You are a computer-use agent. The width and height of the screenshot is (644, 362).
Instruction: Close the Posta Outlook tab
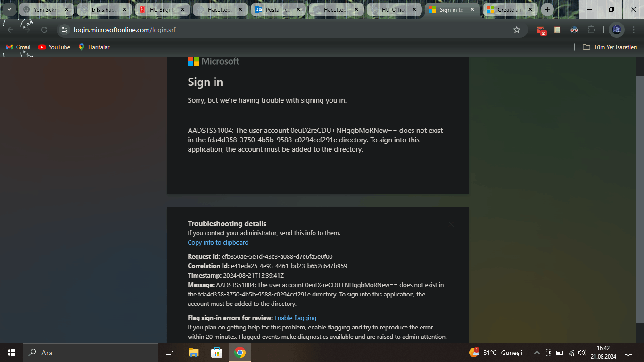point(298,9)
